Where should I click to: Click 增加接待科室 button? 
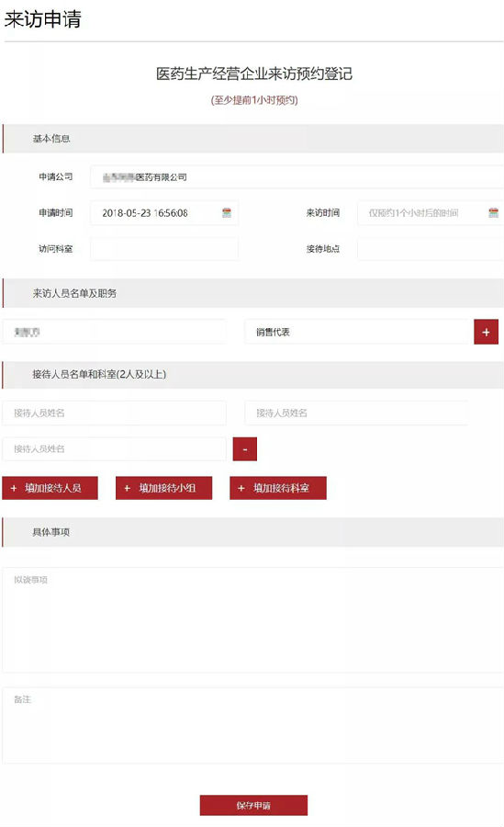[x=278, y=488]
